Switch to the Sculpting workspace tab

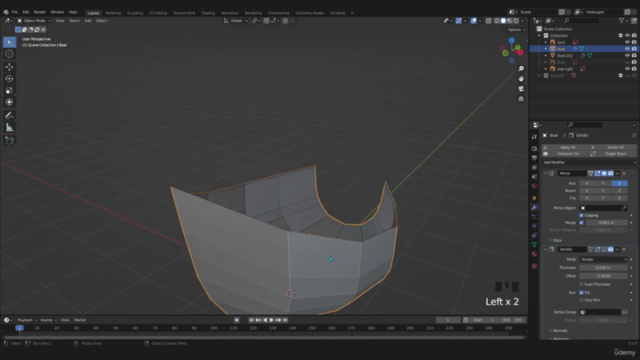click(135, 13)
